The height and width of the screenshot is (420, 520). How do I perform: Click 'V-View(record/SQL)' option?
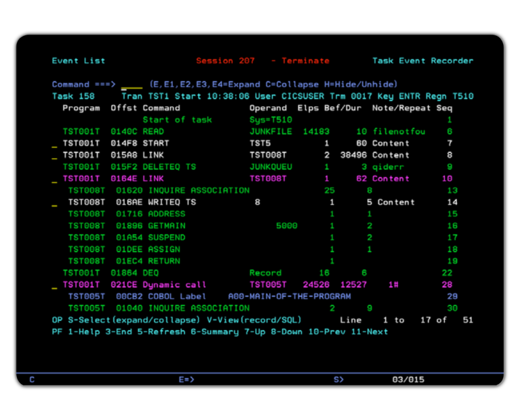pyautogui.click(x=255, y=321)
